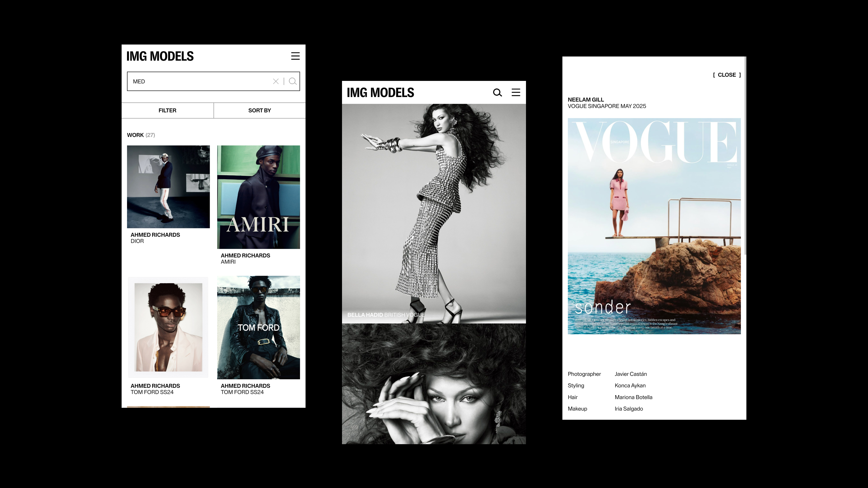Click photographer name Javier Castán
Image resolution: width=868 pixels, height=488 pixels.
click(630, 374)
